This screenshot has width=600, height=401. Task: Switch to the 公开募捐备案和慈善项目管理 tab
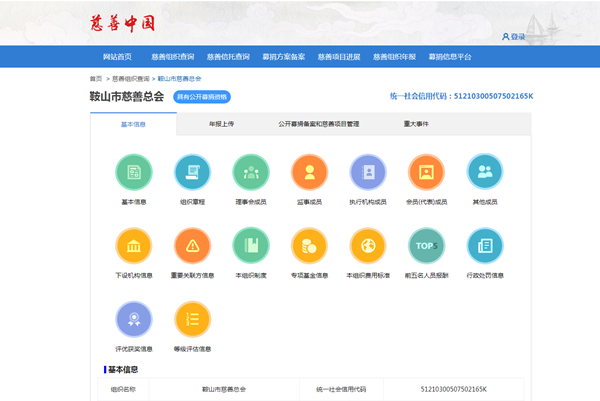click(x=319, y=124)
